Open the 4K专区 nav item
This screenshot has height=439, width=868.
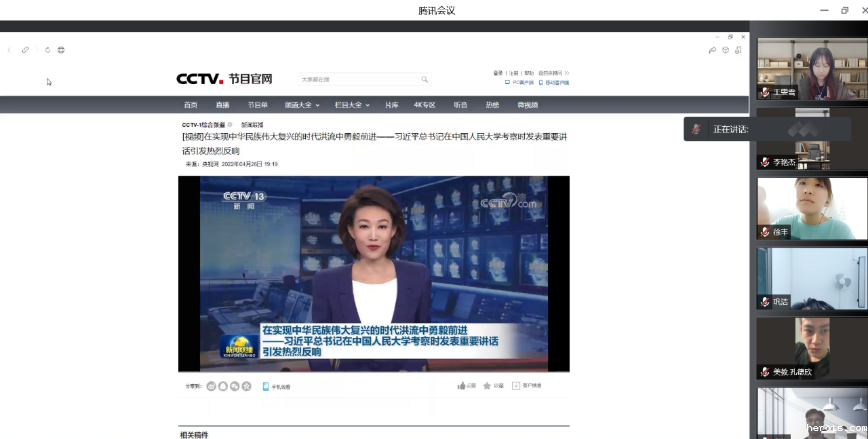(425, 105)
